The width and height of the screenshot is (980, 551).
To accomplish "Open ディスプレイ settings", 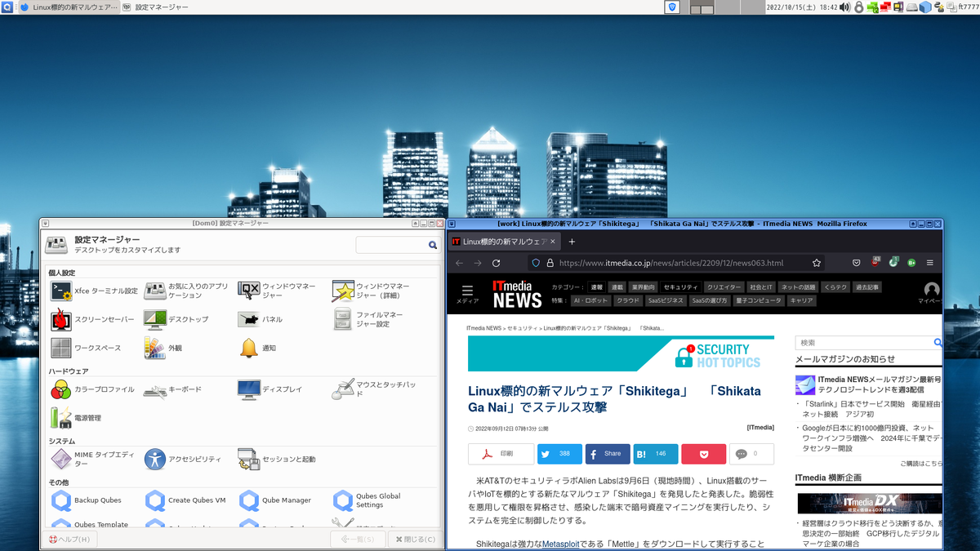I will (x=270, y=390).
